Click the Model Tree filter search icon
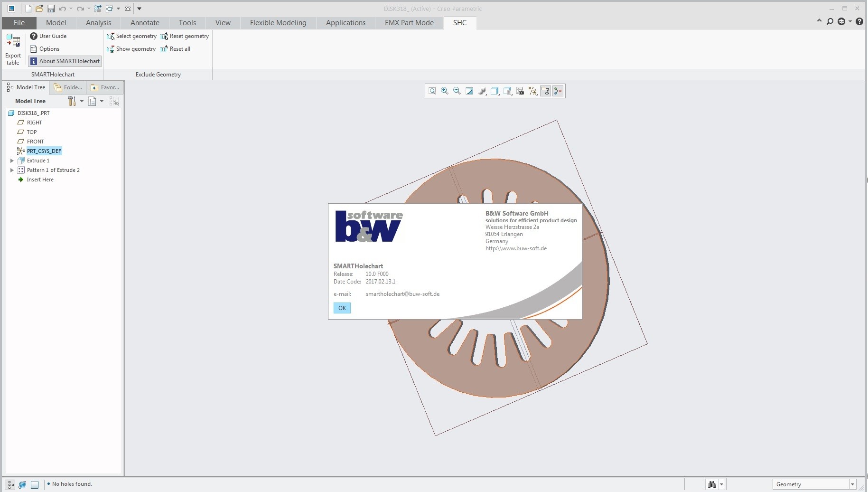Image resolution: width=868 pixels, height=492 pixels. [114, 101]
